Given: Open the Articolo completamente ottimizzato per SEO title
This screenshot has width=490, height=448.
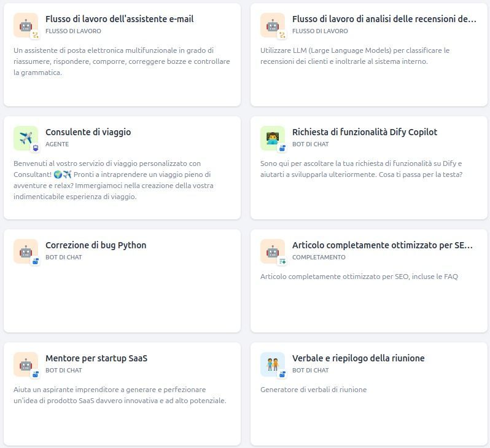Looking at the screenshot, I should (382, 245).
